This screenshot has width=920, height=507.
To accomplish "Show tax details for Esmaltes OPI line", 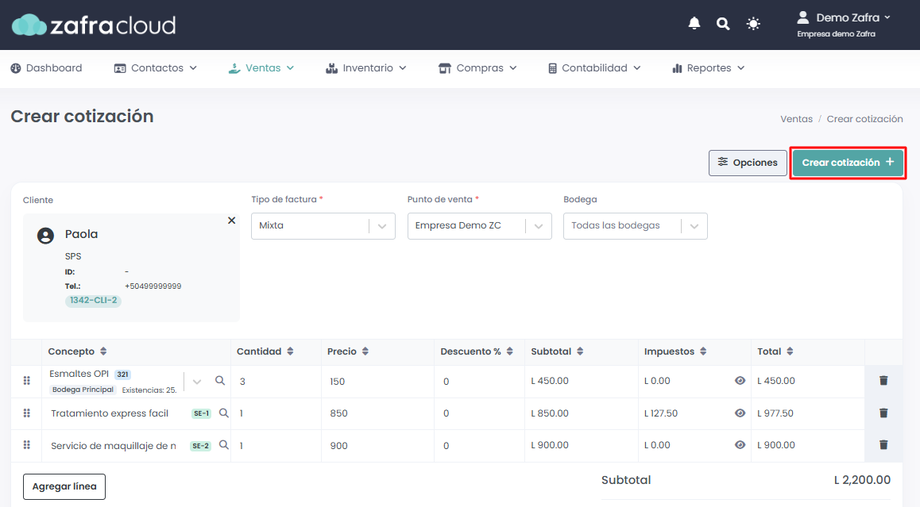I will coord(740,381).
